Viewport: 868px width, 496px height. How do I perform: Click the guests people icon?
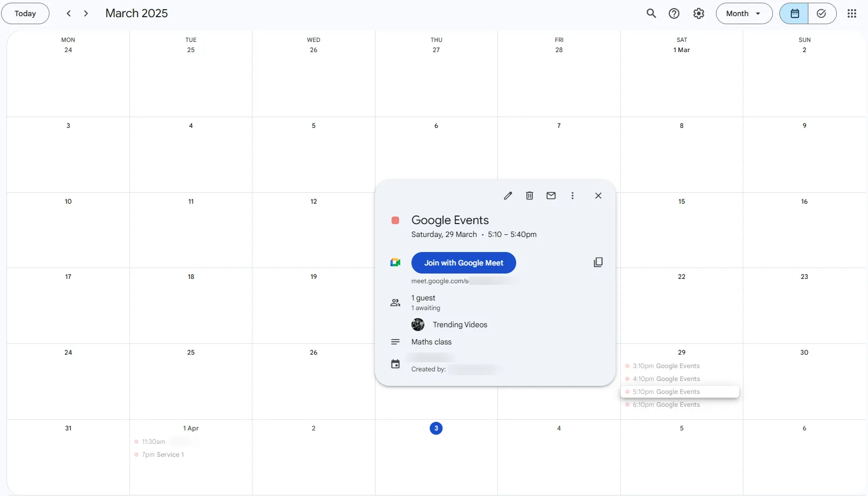395,303
